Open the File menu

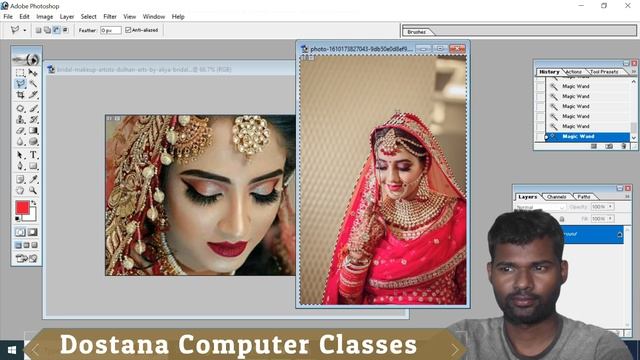[8, 17]
